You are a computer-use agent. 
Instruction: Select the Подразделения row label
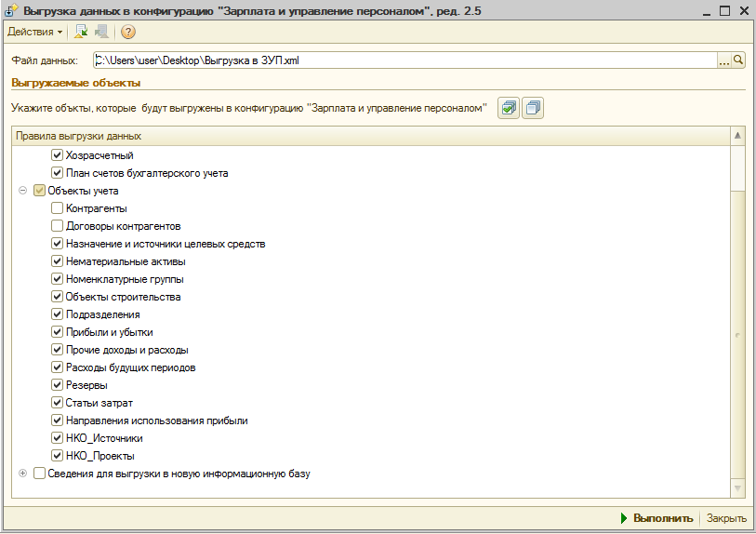(x=102, y=314)
